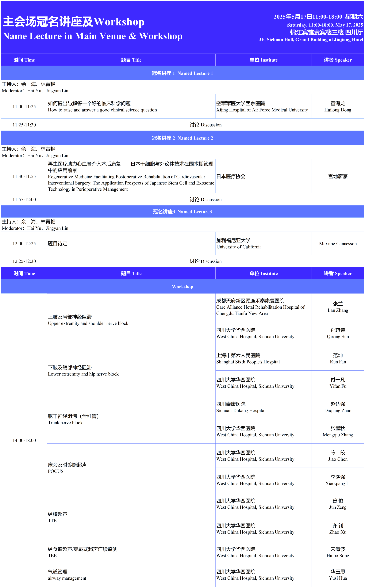Select speaker 'Qirong Sun'
The height and width of the screenshot is (588, 365).
pyautogui.click(x=338, y=337)
